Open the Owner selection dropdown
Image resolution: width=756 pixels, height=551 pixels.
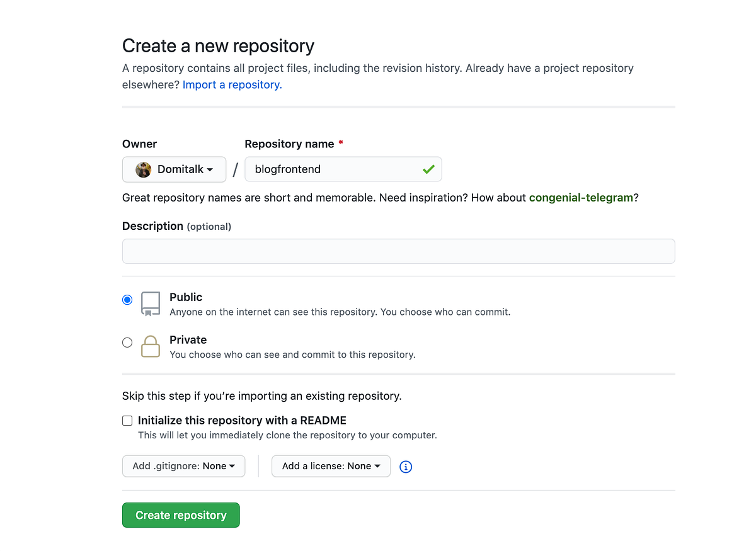(174, 169)
